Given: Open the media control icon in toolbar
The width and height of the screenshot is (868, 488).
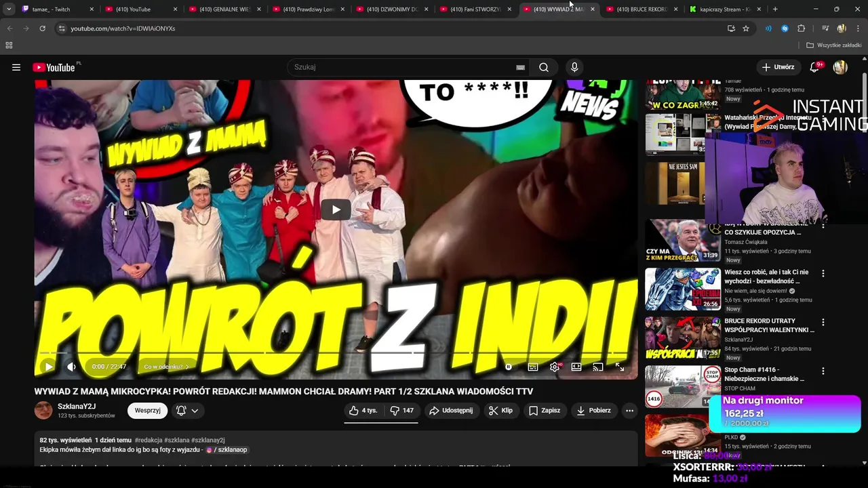Looking at the screenshot, I should coord(825,28).
